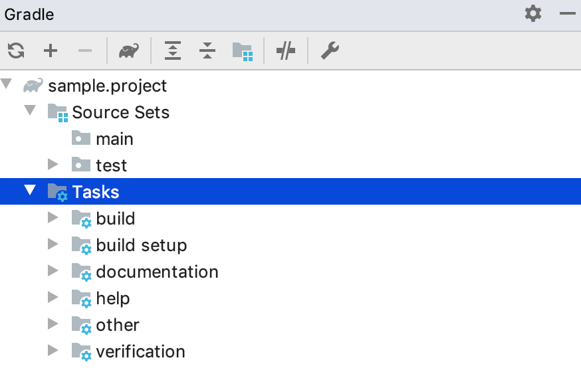Detach external project using minus icon
Screen dimensions: 581x392
click(x=85, y=50)
